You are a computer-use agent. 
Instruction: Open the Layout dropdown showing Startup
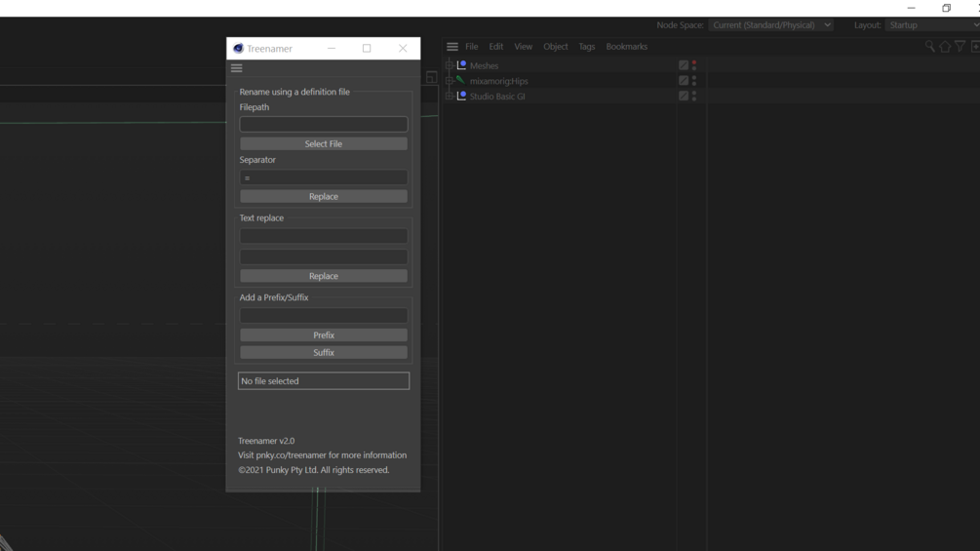click(932, 25)
